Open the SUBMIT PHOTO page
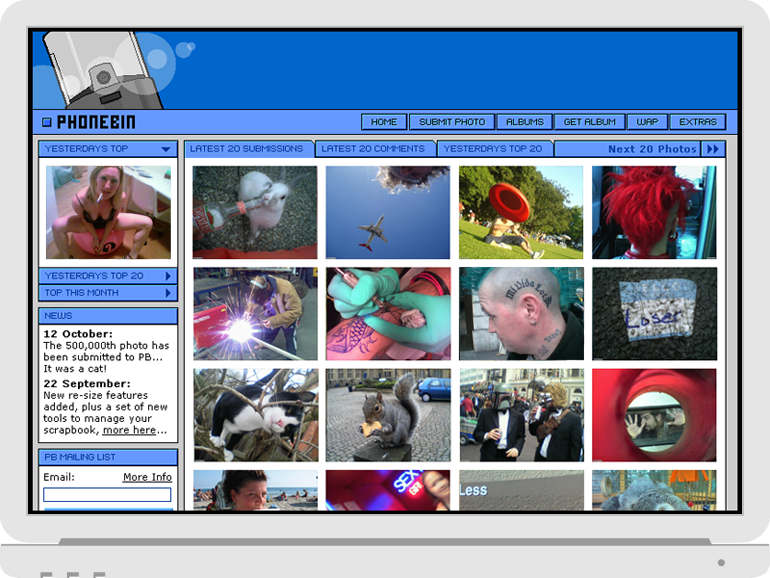 coord(452,122)
